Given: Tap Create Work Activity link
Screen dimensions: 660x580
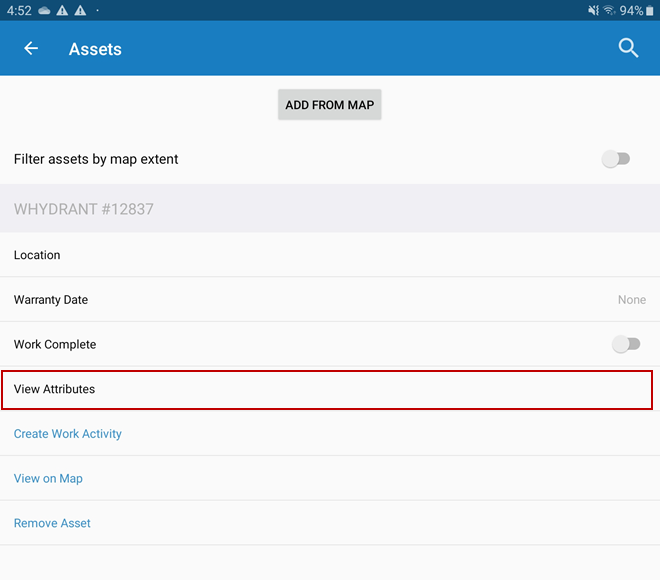Looking at the screenshot, I should tap(68, 434).
